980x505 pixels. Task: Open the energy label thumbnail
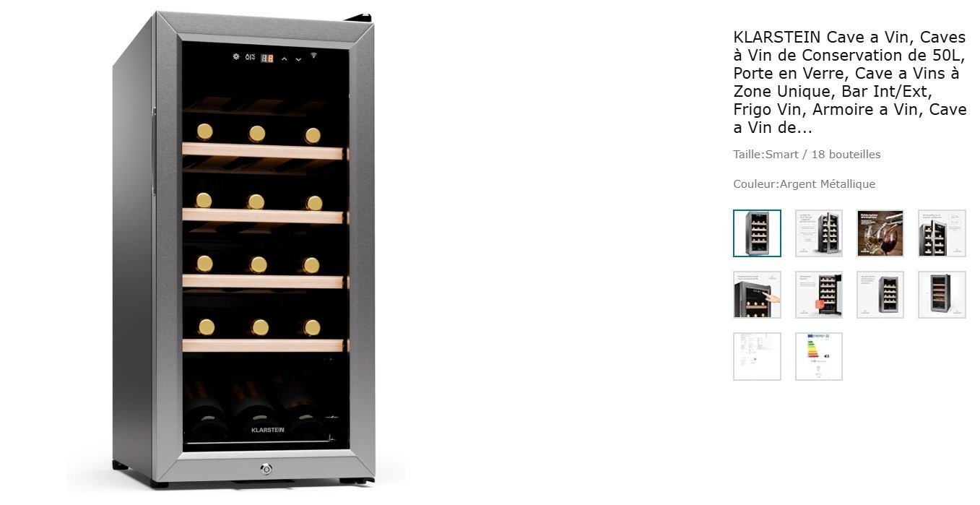(x=819, y=356)
